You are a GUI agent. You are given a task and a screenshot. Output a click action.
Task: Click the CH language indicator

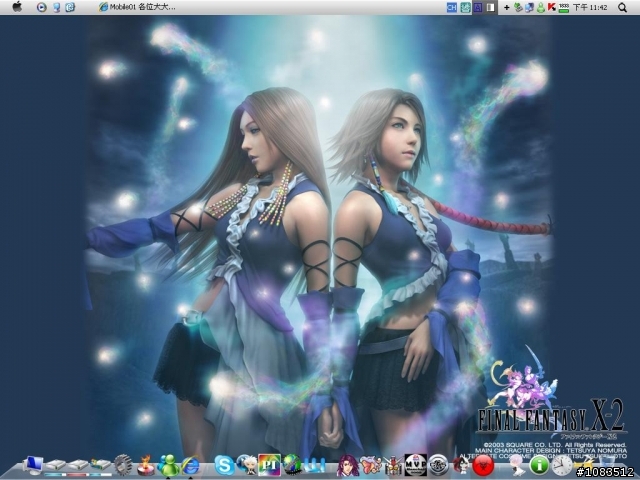pyautogui.click(x=452, y=7)
